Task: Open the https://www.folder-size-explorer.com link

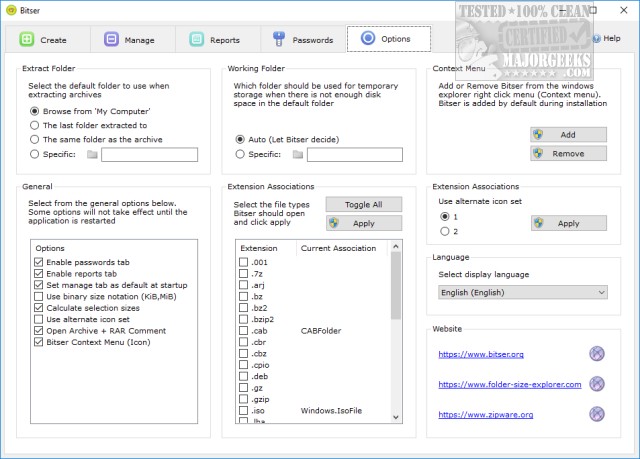Action: point(510,384)
